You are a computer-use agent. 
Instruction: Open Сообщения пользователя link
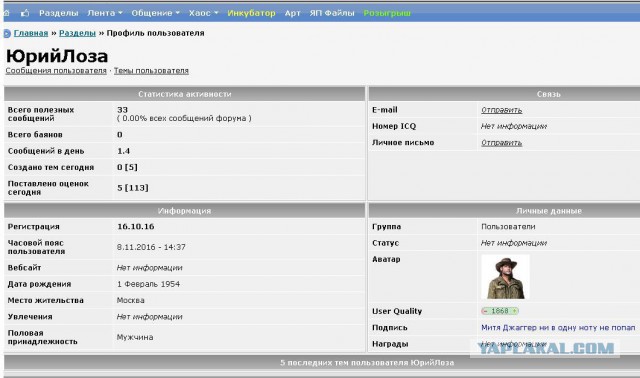tap(56, 71)
